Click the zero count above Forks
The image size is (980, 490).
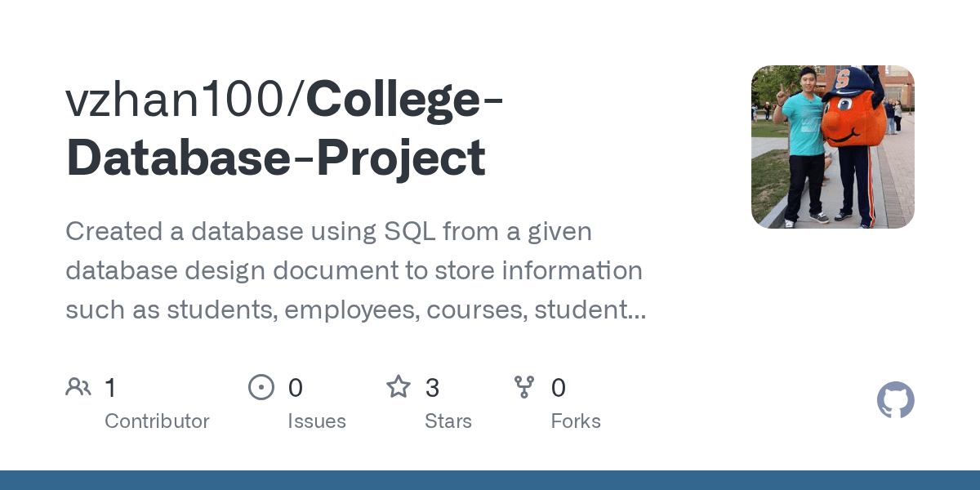coord(559,388)
